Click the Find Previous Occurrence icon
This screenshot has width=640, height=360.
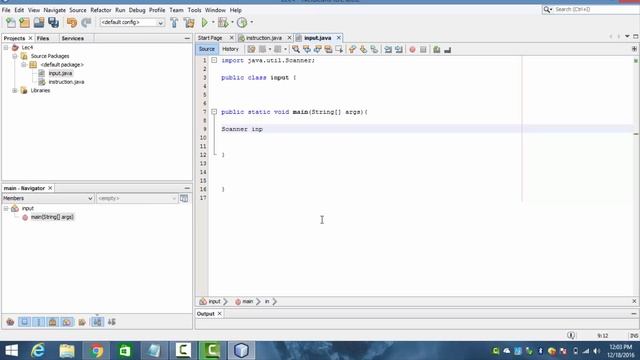307,49
